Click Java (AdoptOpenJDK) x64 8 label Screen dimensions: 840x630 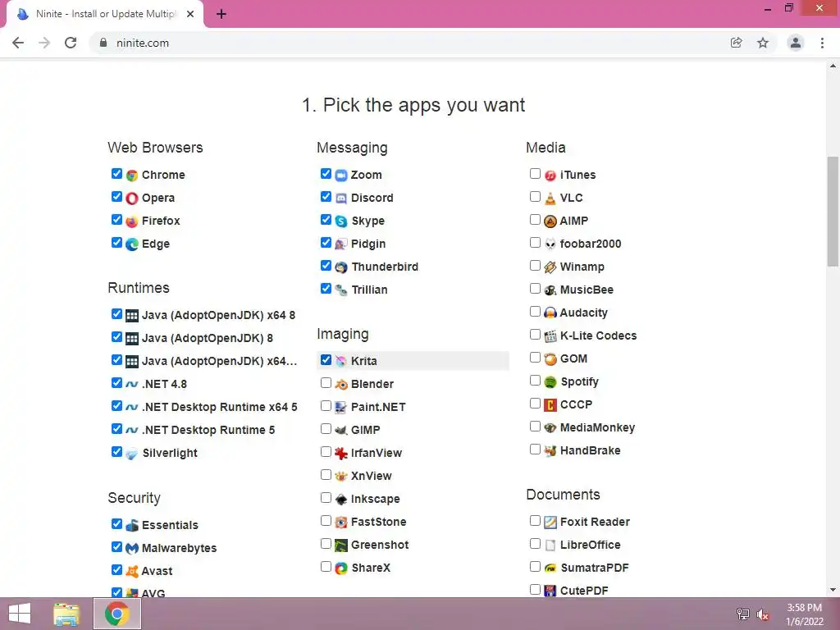(218, 316)
